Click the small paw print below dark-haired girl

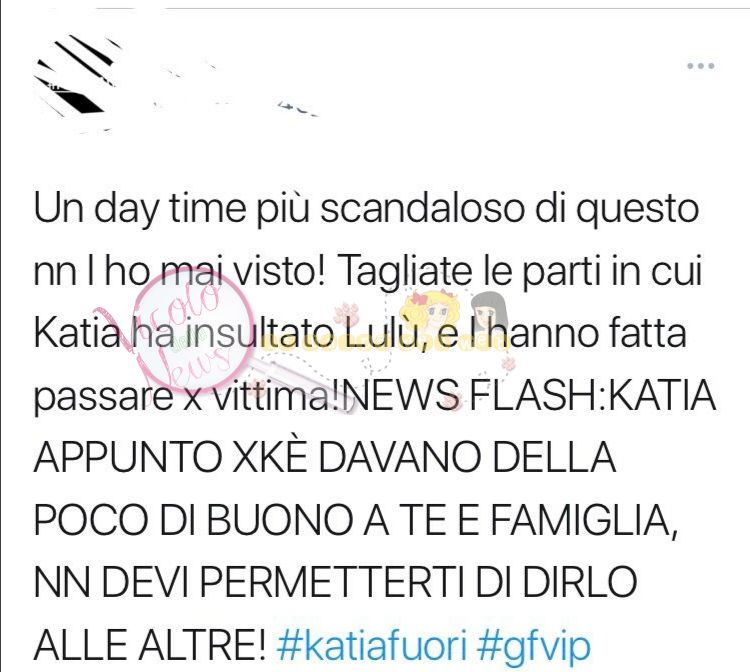pos(507,363)
